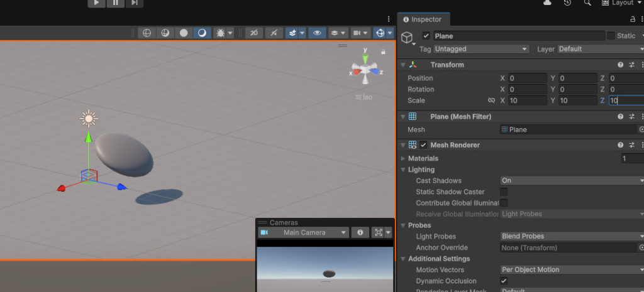Enable the Static Shadow Caster checkbox
The height and width of the screenshot is (292, 644).
(504, 192)
